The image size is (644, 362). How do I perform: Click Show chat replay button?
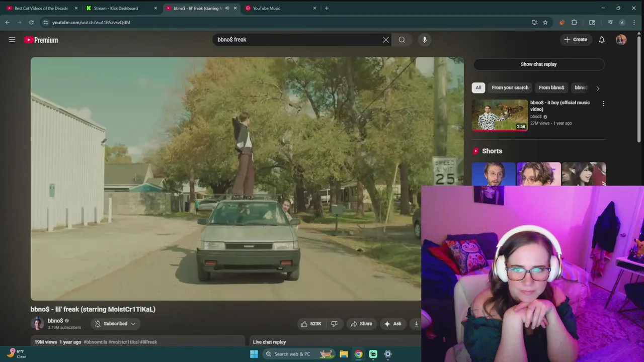538,64
